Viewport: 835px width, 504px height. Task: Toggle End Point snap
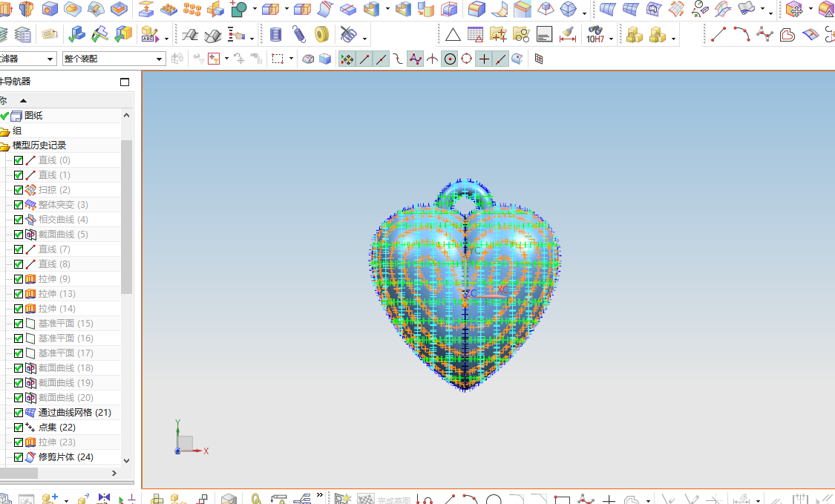point(364,59)
